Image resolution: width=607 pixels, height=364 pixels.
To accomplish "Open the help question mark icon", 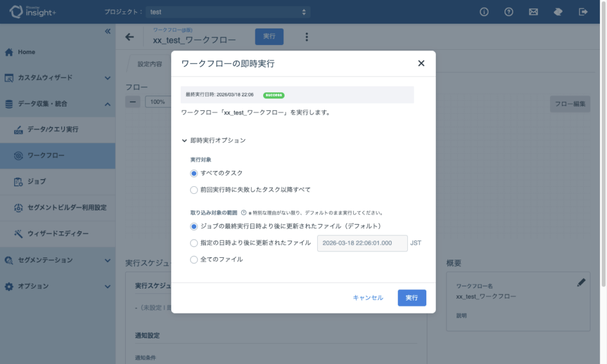I will point(509,12).
